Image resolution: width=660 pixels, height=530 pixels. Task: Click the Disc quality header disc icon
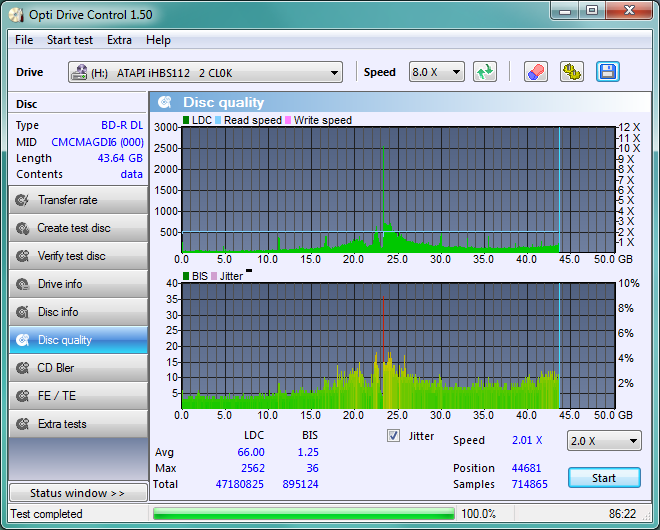click(165, 102)
